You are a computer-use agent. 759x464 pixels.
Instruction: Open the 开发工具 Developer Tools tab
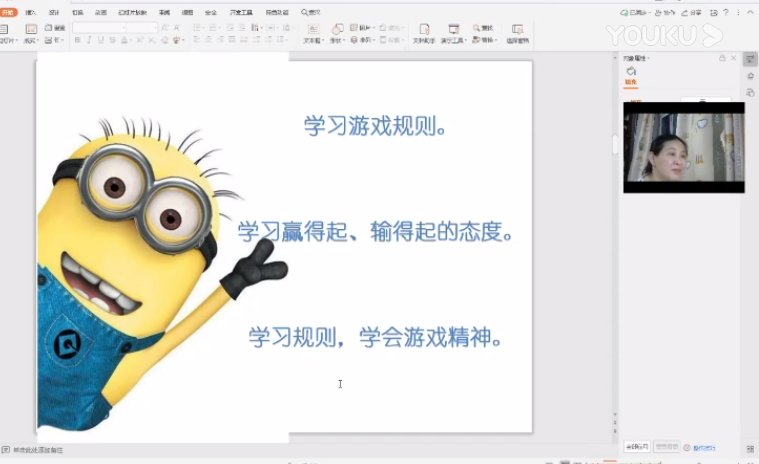(241, 13)
